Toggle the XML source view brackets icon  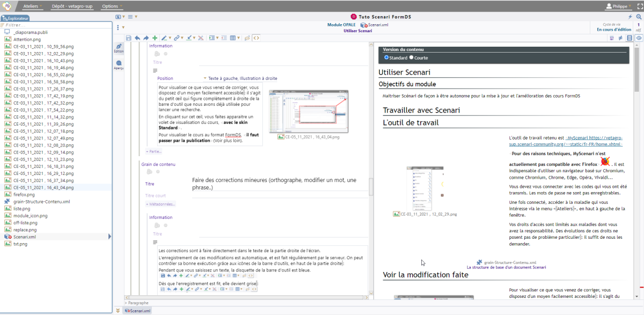pyautogui.click(x=257, y=38)
